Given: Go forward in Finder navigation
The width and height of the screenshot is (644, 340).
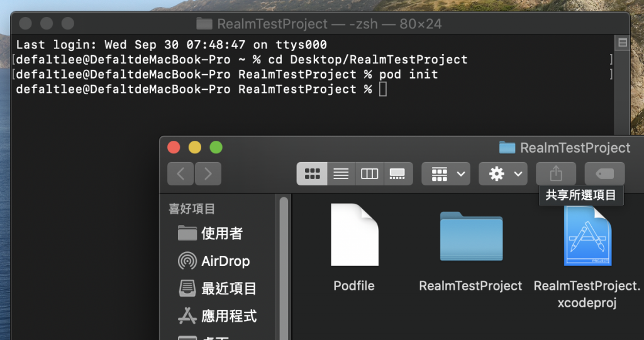Looking at the screenshot, I should (x=208, y=173).
